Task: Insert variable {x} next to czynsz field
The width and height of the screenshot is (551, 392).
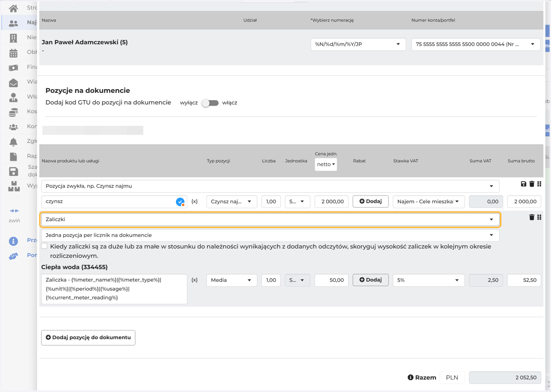Action: 195,202
